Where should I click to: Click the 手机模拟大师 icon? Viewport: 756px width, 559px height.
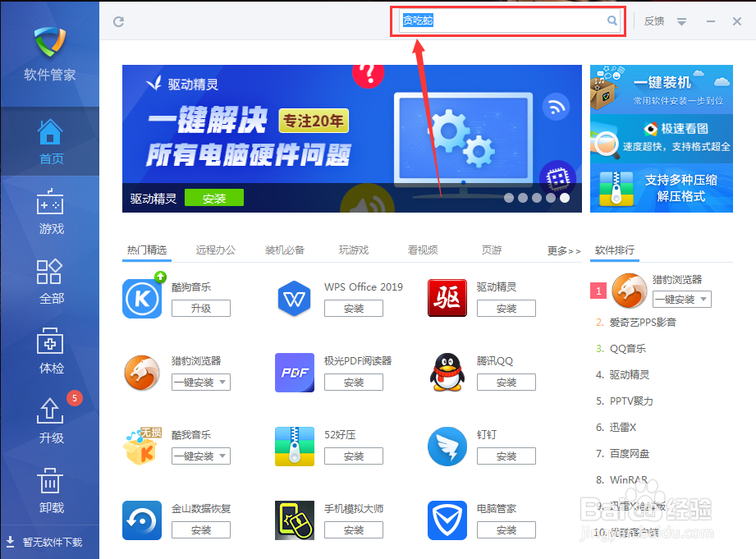coord(294,520)
